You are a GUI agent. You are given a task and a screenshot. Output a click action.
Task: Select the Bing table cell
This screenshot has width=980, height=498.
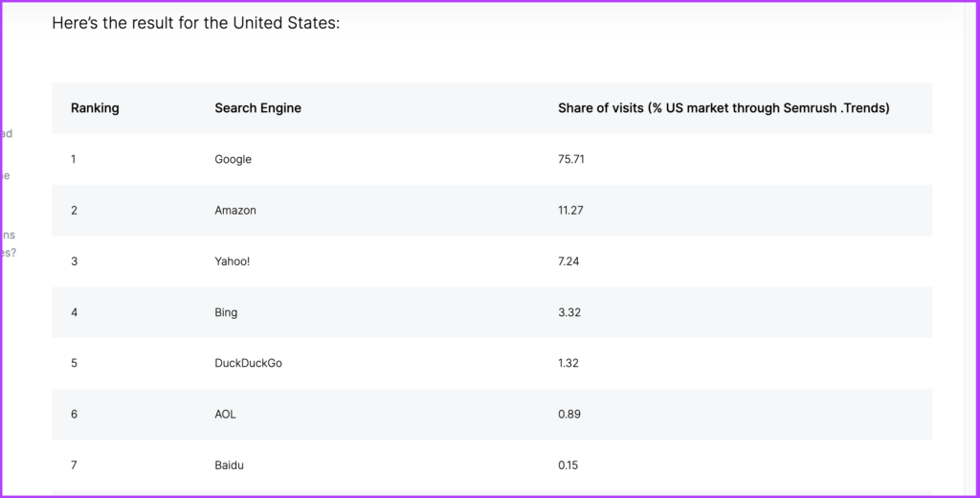[x=226, y=312]
